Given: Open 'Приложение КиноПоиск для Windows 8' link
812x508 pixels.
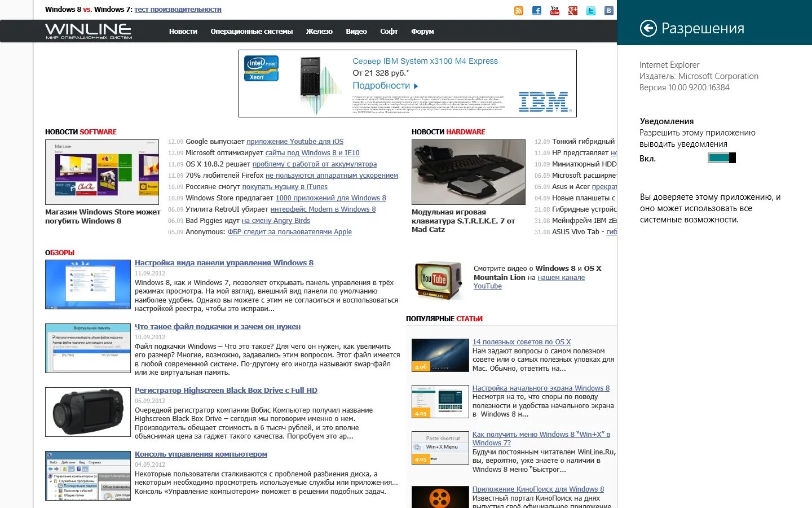Looking at the screenshot, I should [538, 489].
